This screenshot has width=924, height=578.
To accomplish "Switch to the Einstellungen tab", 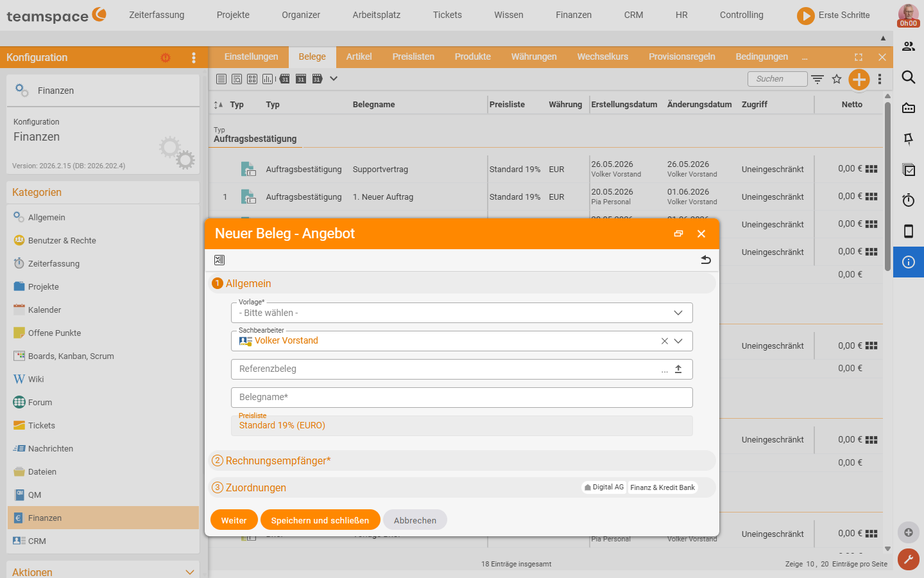I will click(251, 57).
